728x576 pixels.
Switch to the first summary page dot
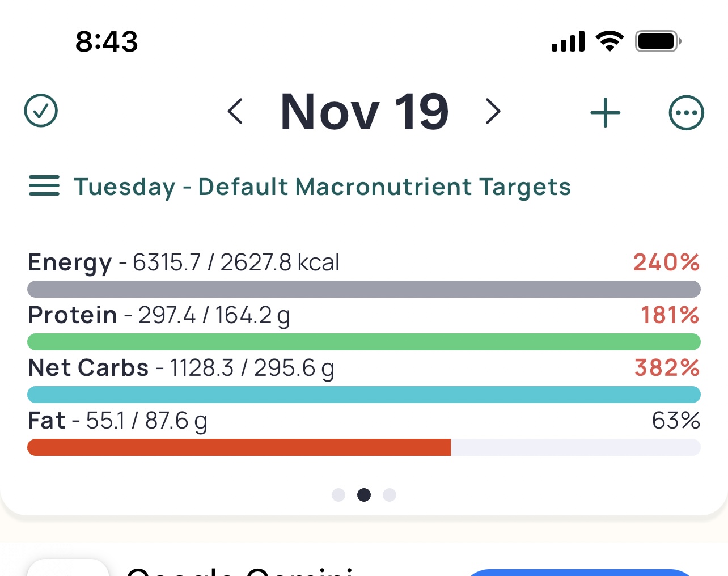coord(338,495)
